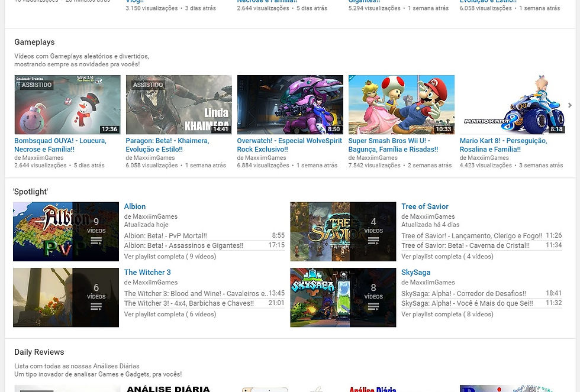This screenshot has width=580, height=392.
Task: Open 'Super Smash Bros Wii U!' title link
Action: point(393,145)
